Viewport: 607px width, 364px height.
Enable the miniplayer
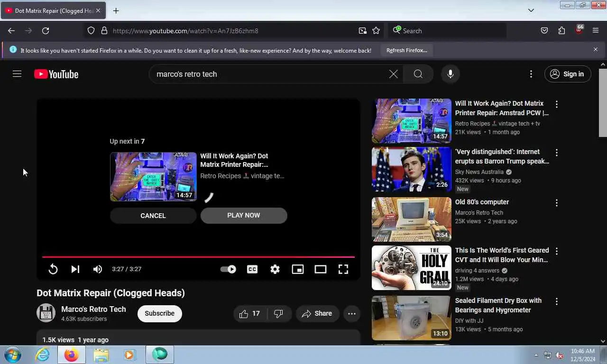(x=298, y=269)
